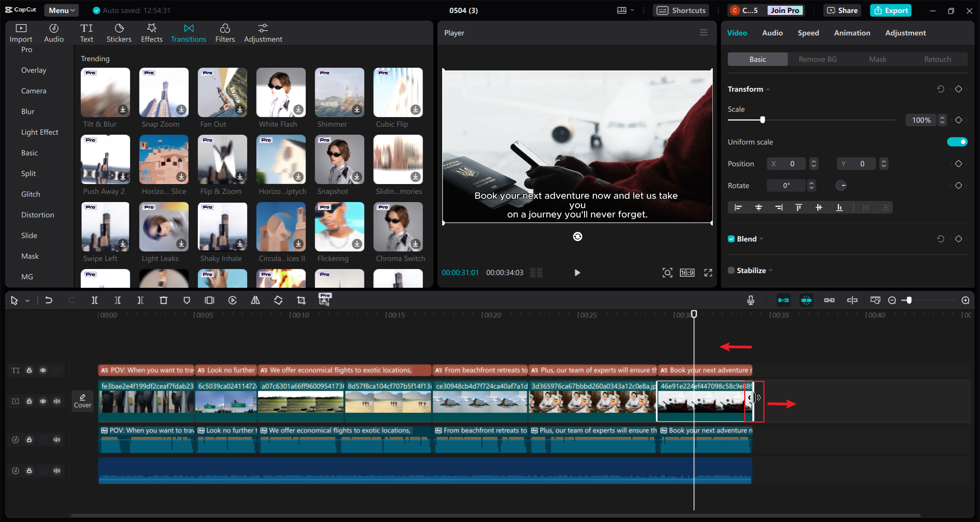Click the Export button

(x=891, y=10)
